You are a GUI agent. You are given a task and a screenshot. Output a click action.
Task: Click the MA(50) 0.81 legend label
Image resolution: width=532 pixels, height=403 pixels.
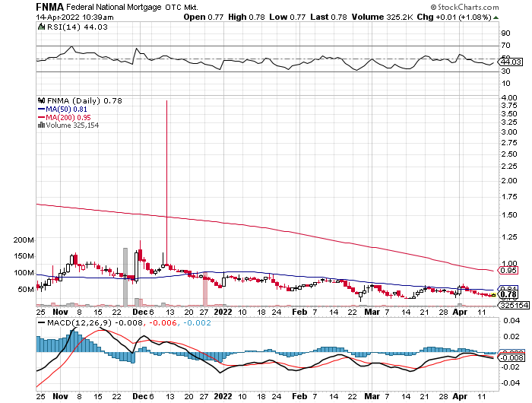66,109
